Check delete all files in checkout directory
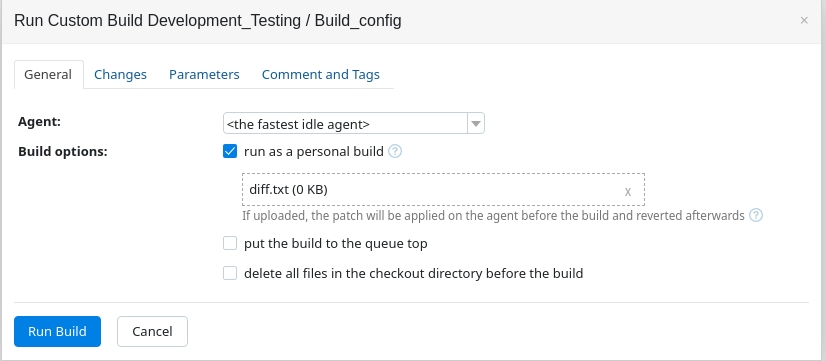This screenshot has height=361, width=826. pos(230,273)
